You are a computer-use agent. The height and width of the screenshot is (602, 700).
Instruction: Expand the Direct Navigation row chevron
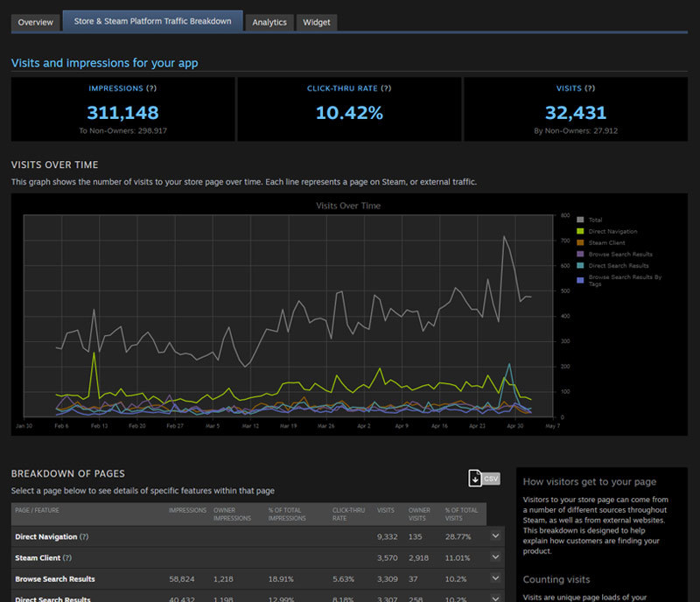click(496, 535)
